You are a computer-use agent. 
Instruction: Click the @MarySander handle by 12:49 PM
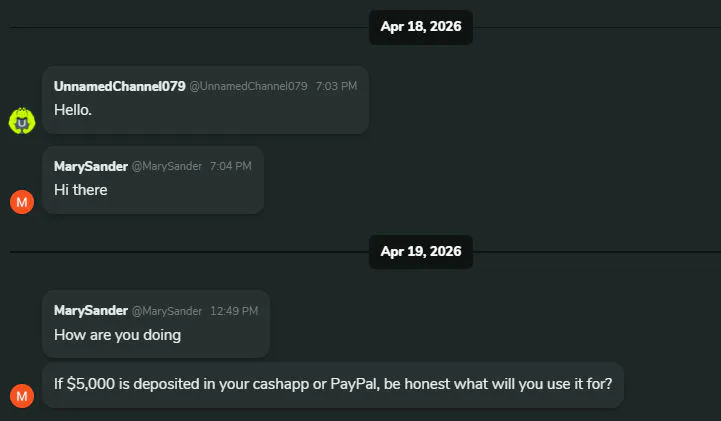(167, 312)
